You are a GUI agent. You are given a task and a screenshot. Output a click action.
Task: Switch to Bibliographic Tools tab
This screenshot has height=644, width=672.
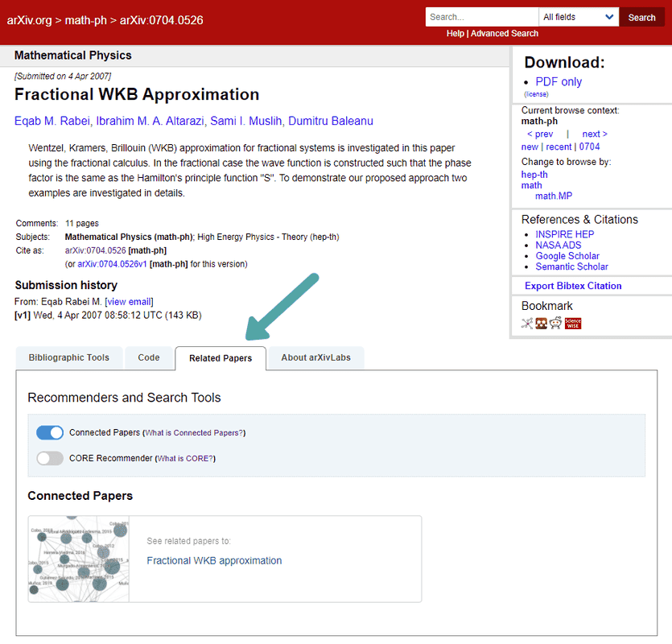[x=69, y=357]
